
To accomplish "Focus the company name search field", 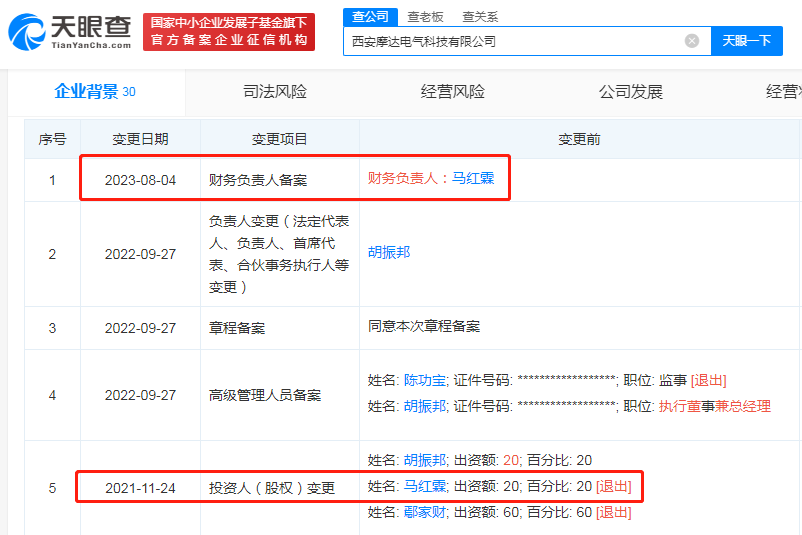I will [x=510, y=41].
